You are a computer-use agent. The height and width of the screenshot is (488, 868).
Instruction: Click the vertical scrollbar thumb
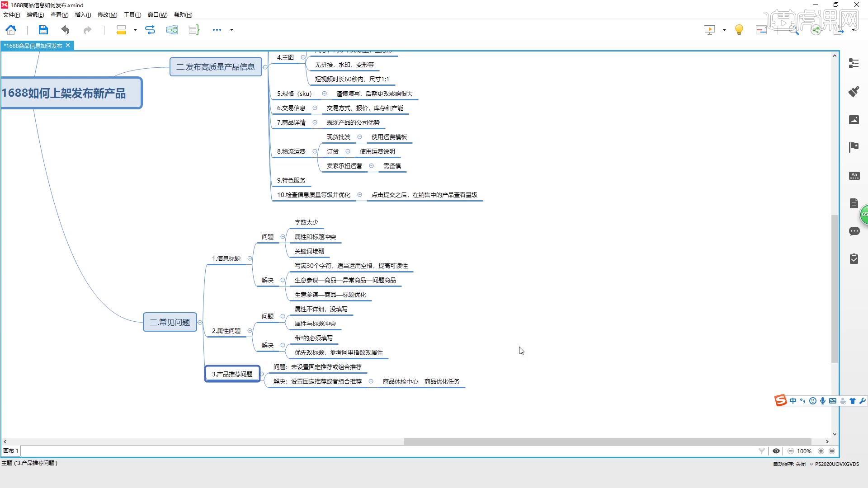coord(835,288)
